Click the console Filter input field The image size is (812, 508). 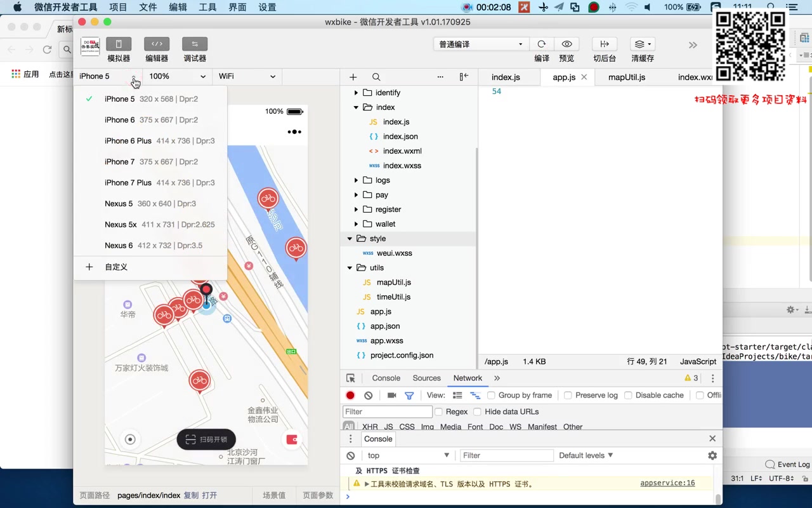506,455
